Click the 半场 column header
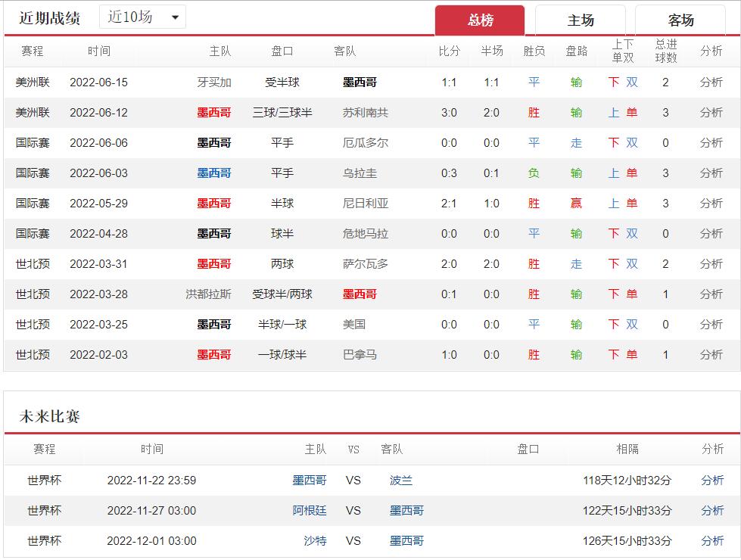 point(492,51)
